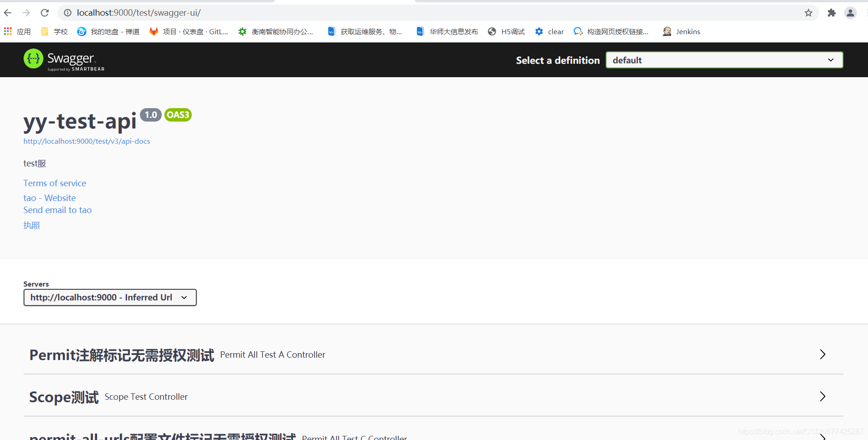Open the Terms of service link
Image resolution: width=868 pixels, height=440 pixels.
pos(55,183)
